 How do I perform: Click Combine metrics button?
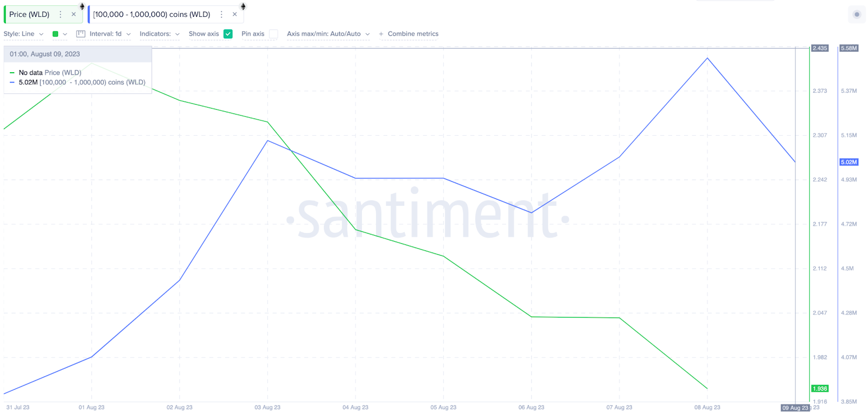pyautogui.click(x=409, y=34)
